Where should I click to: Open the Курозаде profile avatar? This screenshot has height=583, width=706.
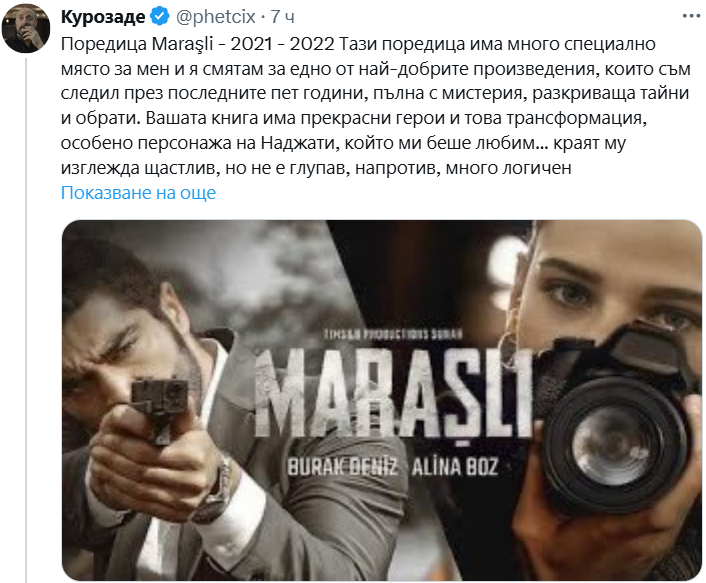click(x=26, y=27)
